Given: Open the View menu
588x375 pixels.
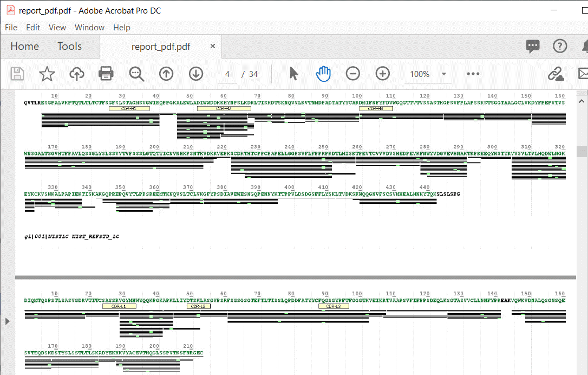Looking at the screenshot, I should [x=57, y=28].
